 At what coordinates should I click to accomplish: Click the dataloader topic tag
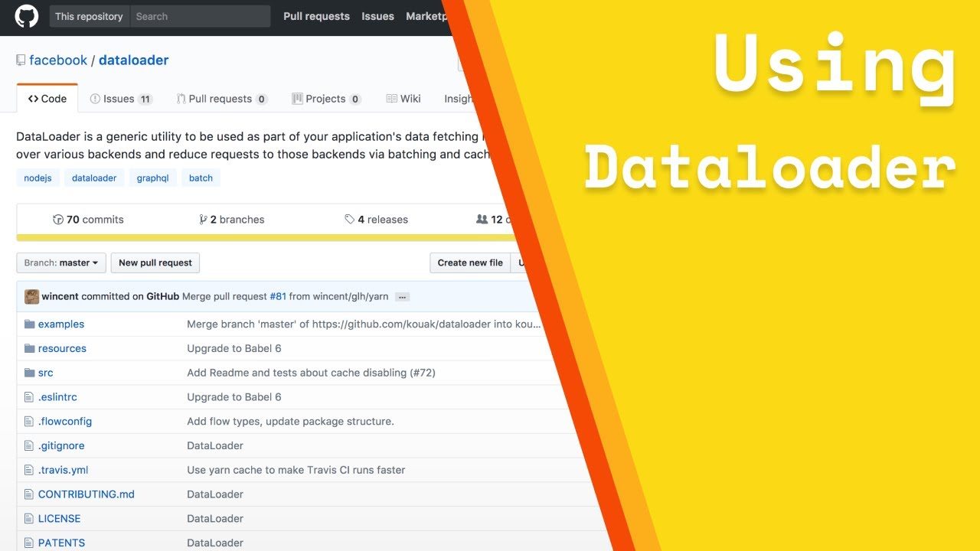point(94,178)
